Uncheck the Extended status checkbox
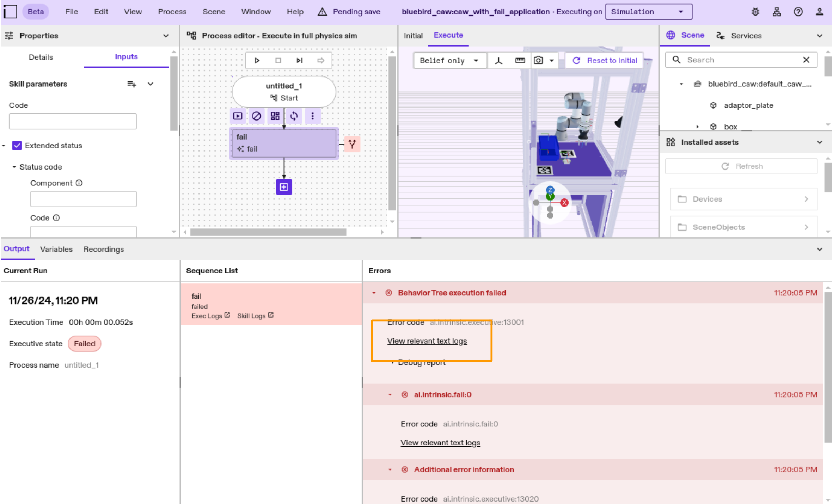Image resolution: width=833 pixels, height=504 pixels. (17, 145)
